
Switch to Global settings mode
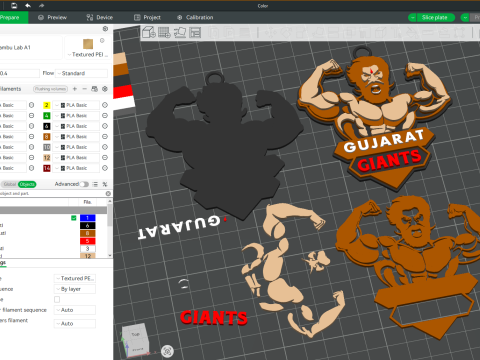[10, 184]
